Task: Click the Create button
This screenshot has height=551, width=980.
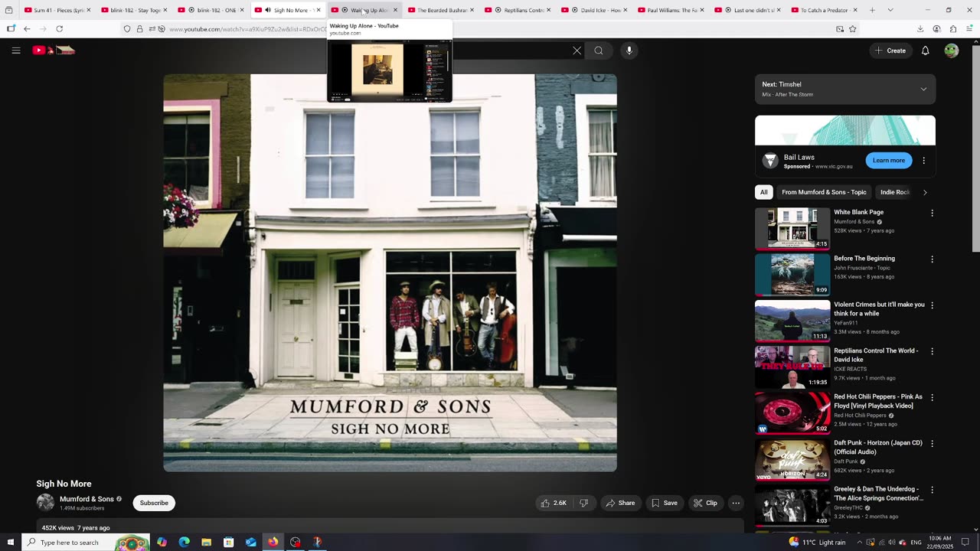Action: tap(890, 51)
